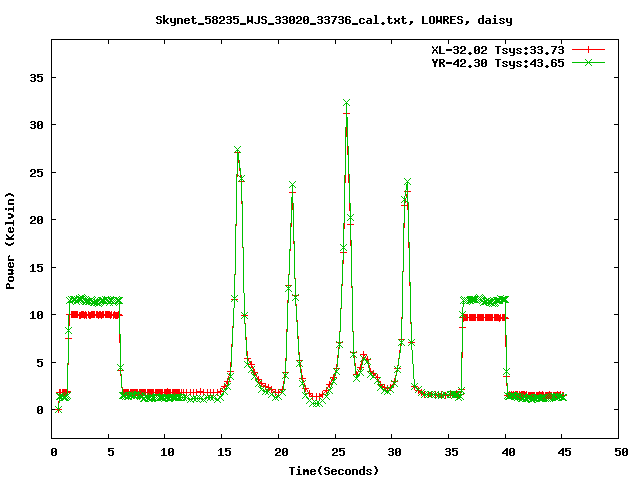Click the y-axis tick label 10
640x480 pixels.
[36, 315]
